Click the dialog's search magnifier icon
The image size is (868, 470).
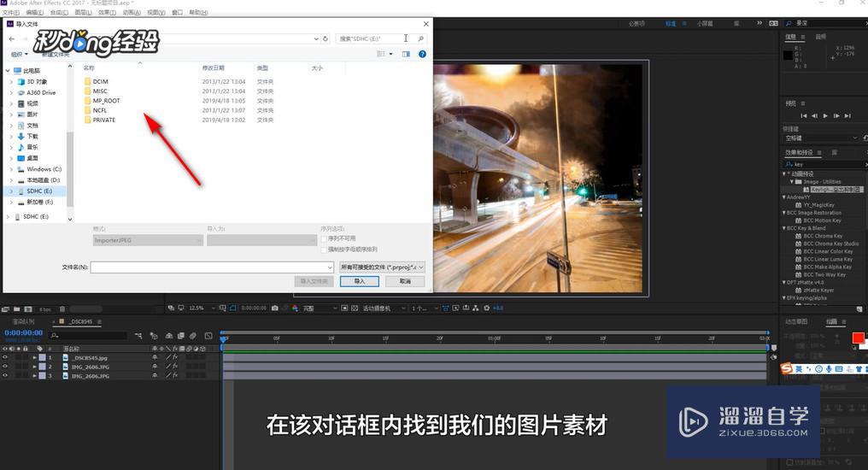420,38
